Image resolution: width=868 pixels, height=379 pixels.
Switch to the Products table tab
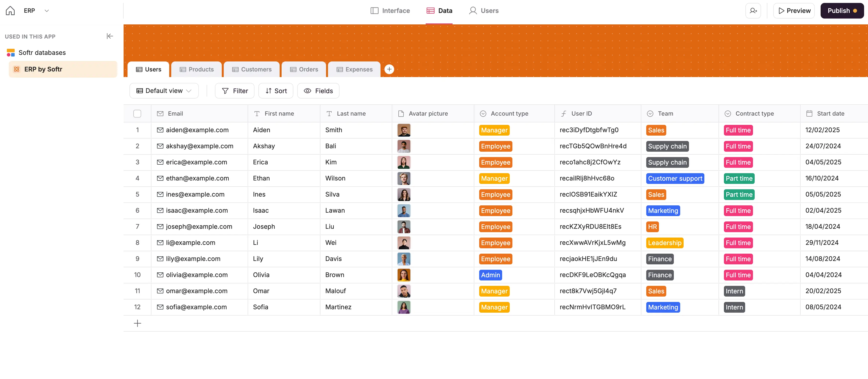pos(197,69)
